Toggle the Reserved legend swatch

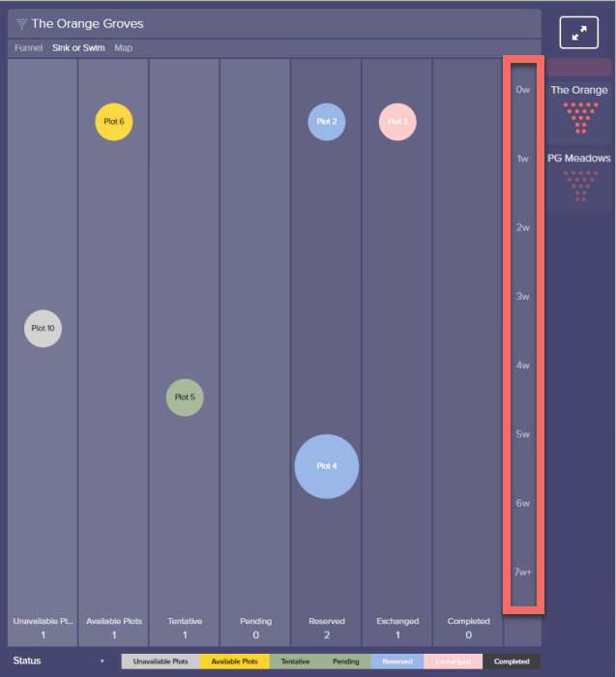click(x=397, y=662)
